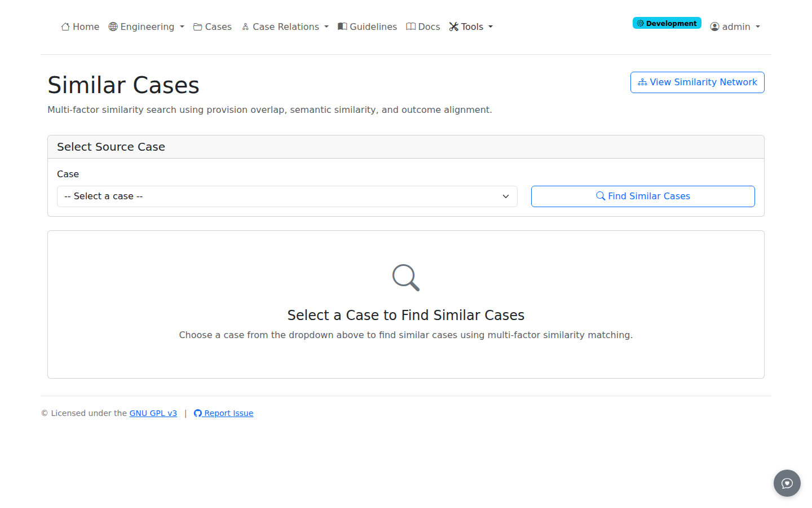Expand the Engineering dropdown menu
The image size is (812, 508).
[x=147, y=27]
